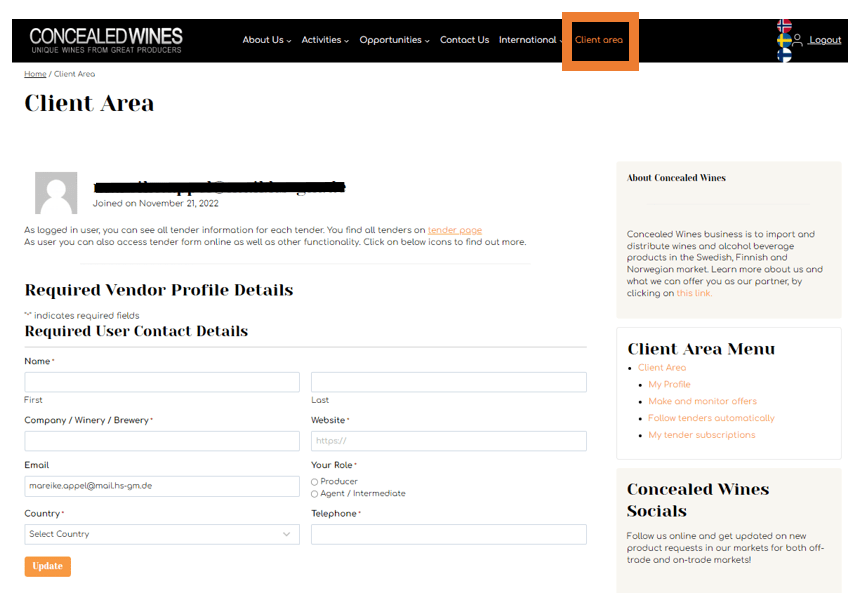Click the grey profile avatar picture

[x=56, y=193]
